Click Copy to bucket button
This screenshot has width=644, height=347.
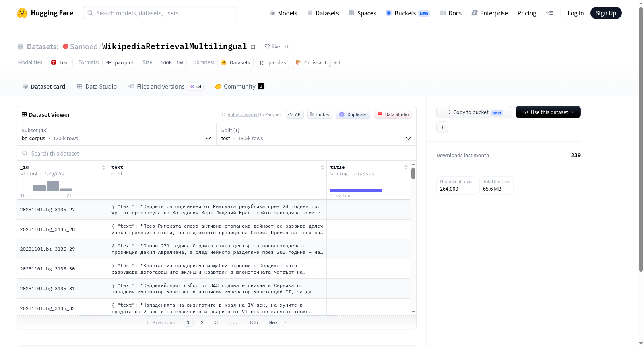[x=474, y=112]
